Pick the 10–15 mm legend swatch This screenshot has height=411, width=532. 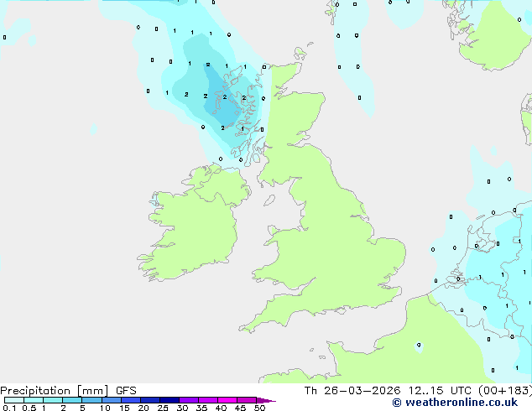112,400
